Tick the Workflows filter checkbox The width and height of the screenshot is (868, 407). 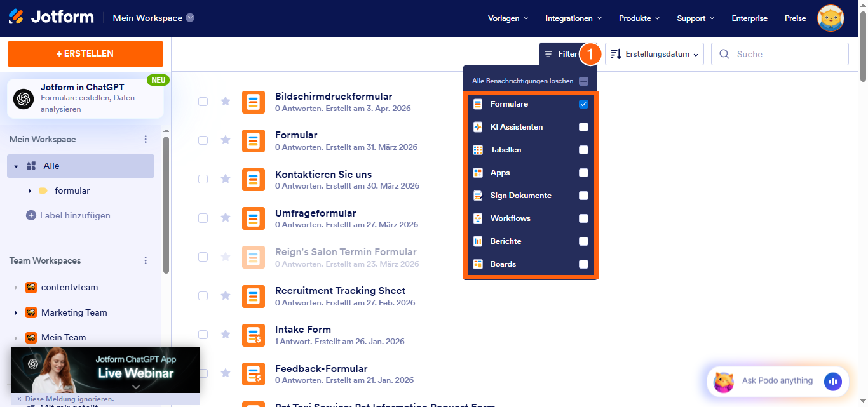click(583, 218)
